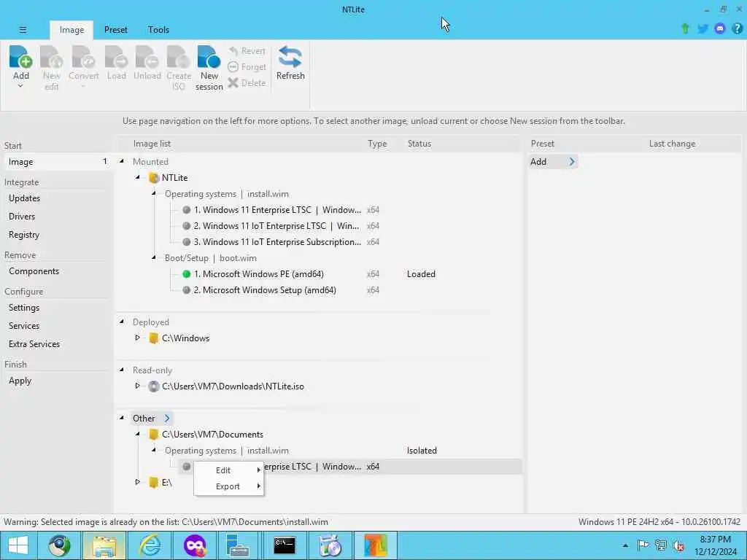Click the NTLite.iso disc icon

(153, 386)
